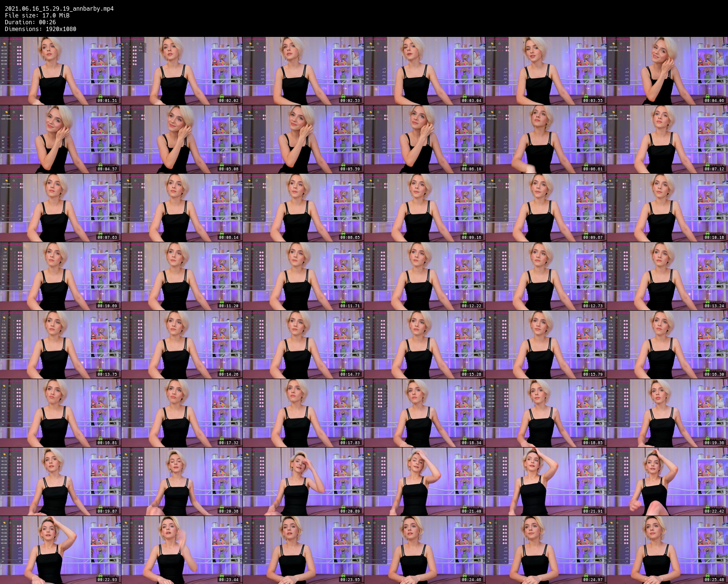Click the thumbnail stamped 00:10.69
The height and width of the screenshot is (584, 728).
[60, 276]
